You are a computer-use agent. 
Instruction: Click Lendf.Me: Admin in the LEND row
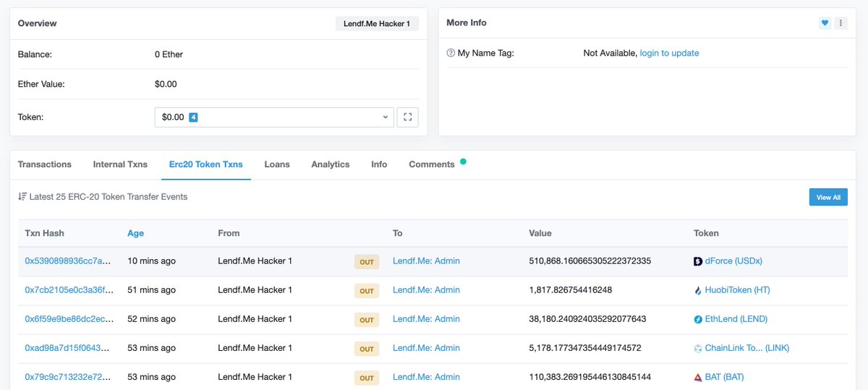pyautogui.click(x=426, y=318)
